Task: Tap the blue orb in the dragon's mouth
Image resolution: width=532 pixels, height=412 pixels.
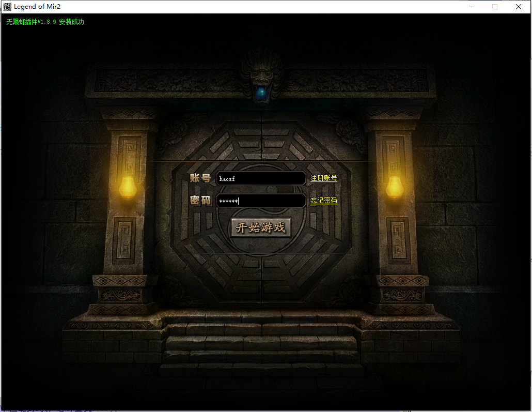Action: coord(261,93)
